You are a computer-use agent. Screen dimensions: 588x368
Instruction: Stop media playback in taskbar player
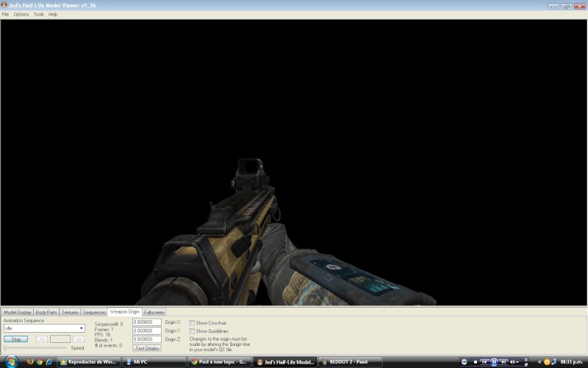click(x=475, y=362)
